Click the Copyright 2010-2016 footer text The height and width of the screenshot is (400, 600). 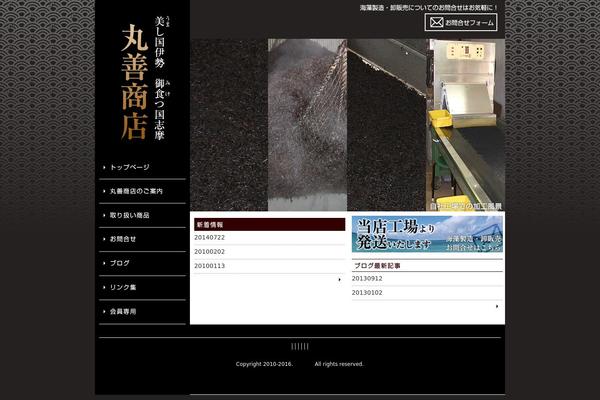pos(264,364)
